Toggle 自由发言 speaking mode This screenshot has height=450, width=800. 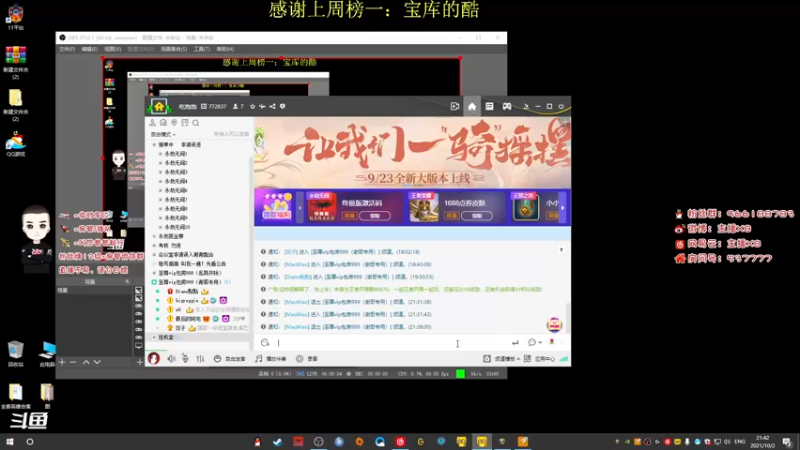coord(230,359)
